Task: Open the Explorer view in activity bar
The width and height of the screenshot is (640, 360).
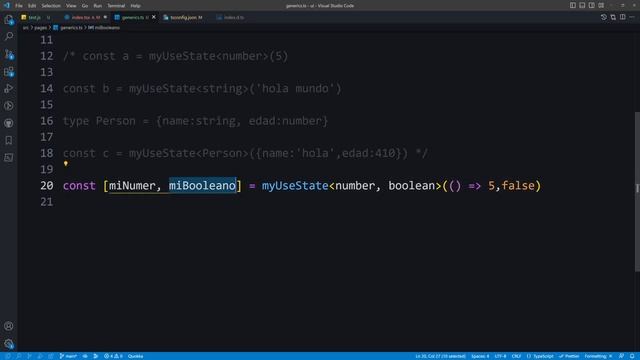Action: coord(9,20)
